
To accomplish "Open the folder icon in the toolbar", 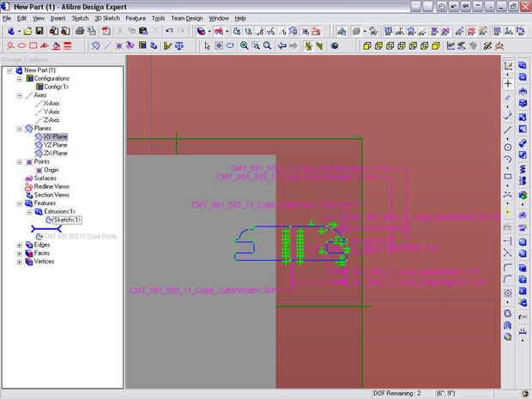I will [27, 31].
